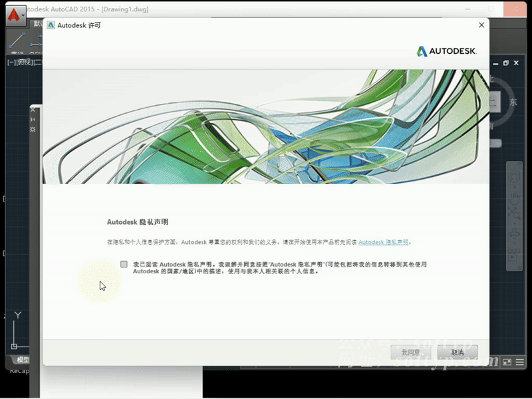Restore the drawing viewport window
532x399 pixels.
pos(506,63)
